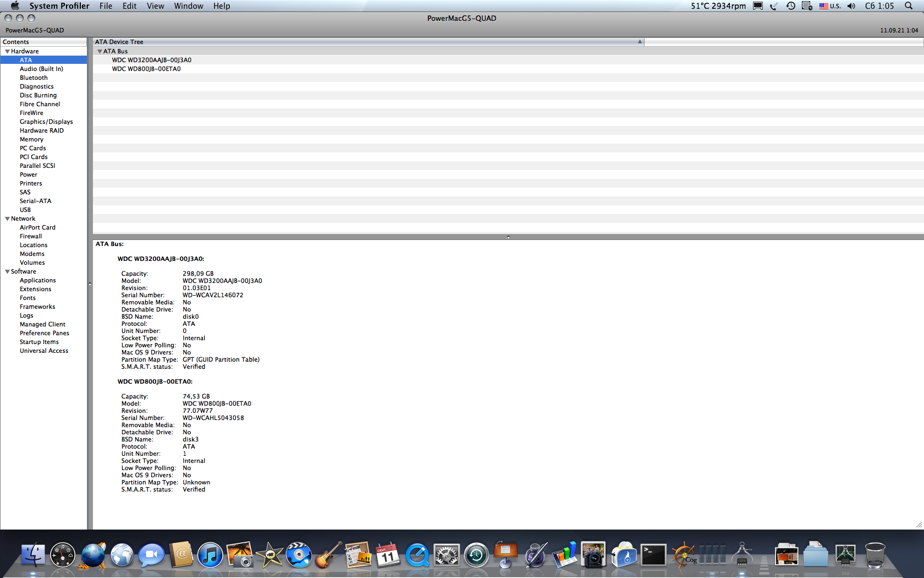Show Graphics/Displays information
924x578 pixels.
pyautogui.click(x=46, y=122)
